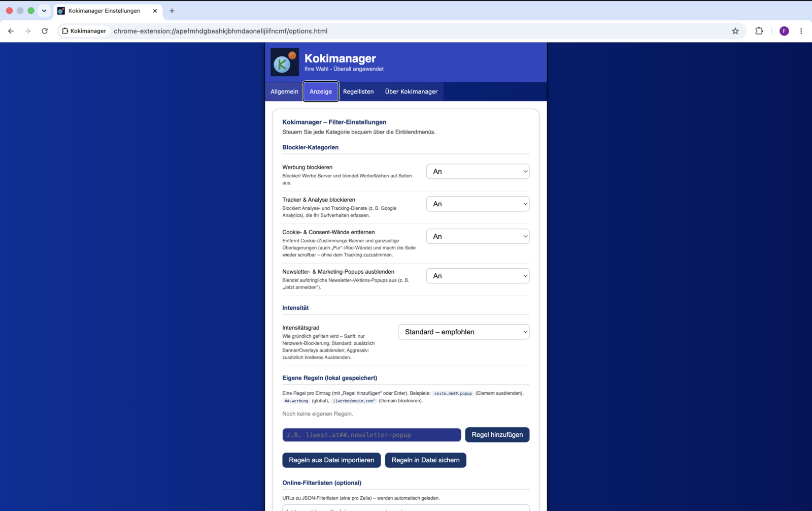Open the extensions puzzle icon

(759, 31)
